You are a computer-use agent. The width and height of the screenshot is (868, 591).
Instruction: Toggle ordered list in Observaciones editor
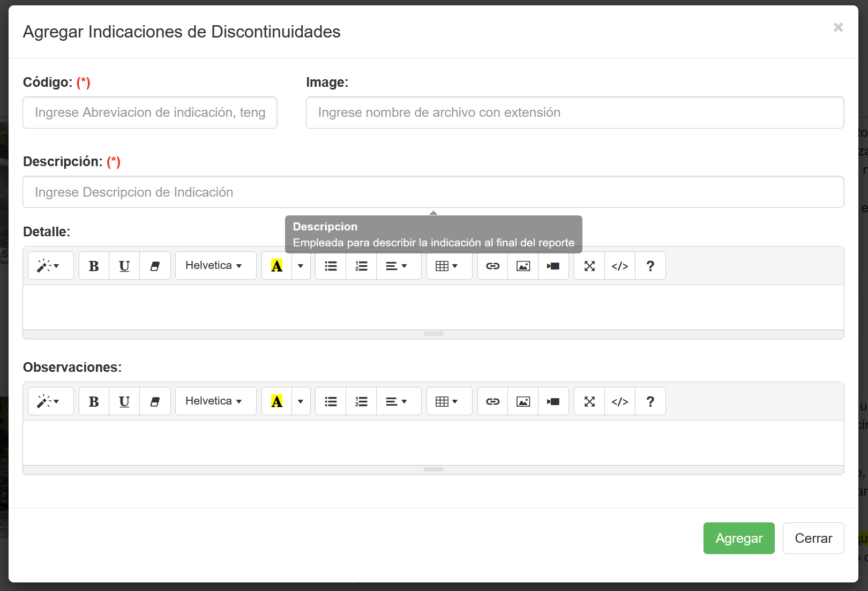tap(361, 401)
